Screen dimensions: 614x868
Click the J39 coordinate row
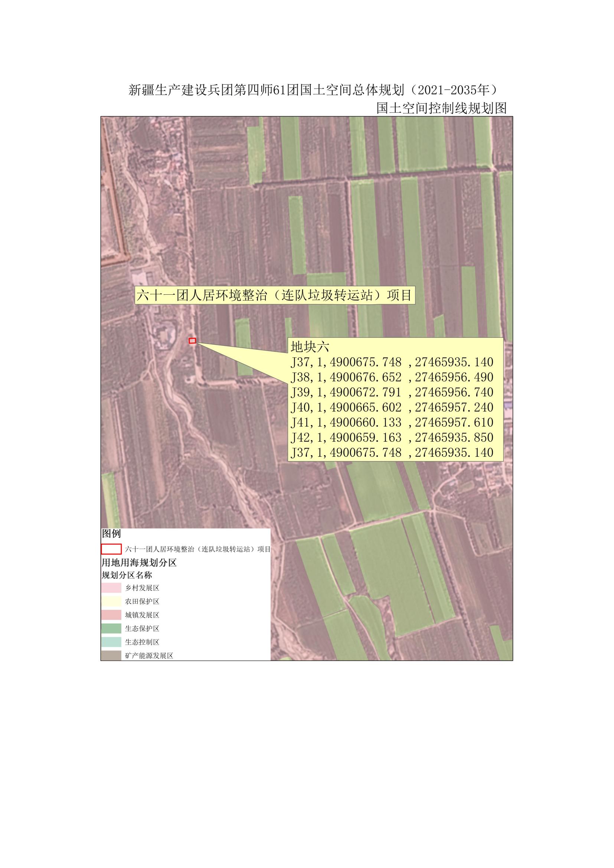click(x=392, y=392)
